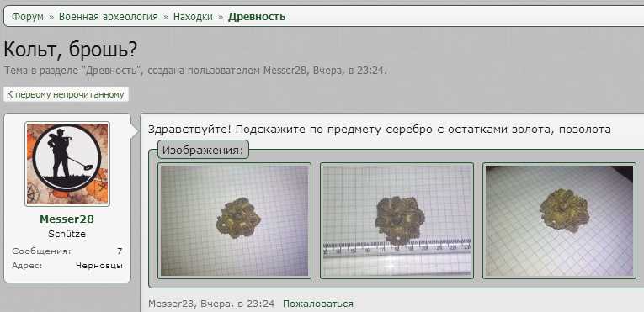644x312 pixels.
Task: Open the Форум breadcrumb link
Action: [x=28, y=17]
